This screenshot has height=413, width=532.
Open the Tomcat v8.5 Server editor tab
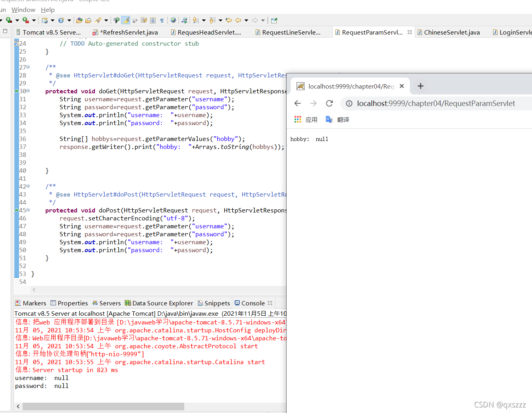pos(48,32)
